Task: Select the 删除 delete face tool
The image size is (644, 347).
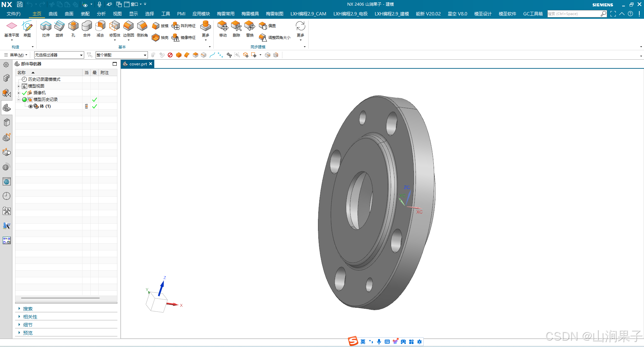Action: tap(236, 29)
